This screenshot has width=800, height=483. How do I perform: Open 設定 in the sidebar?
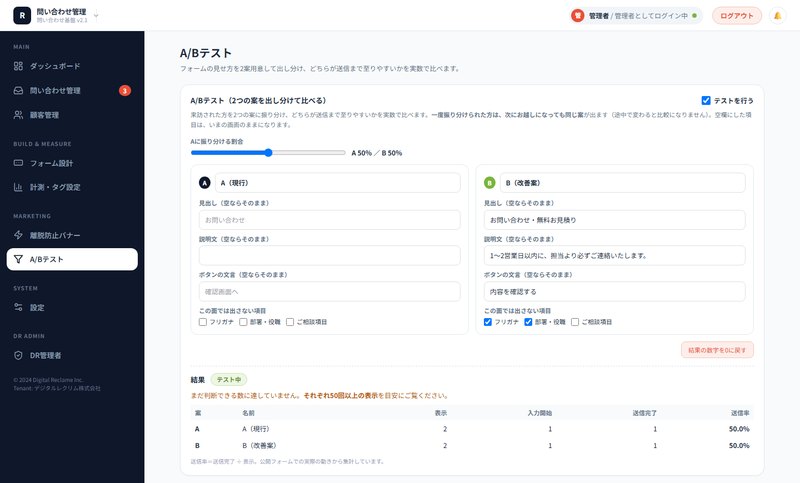pos(72,307)
